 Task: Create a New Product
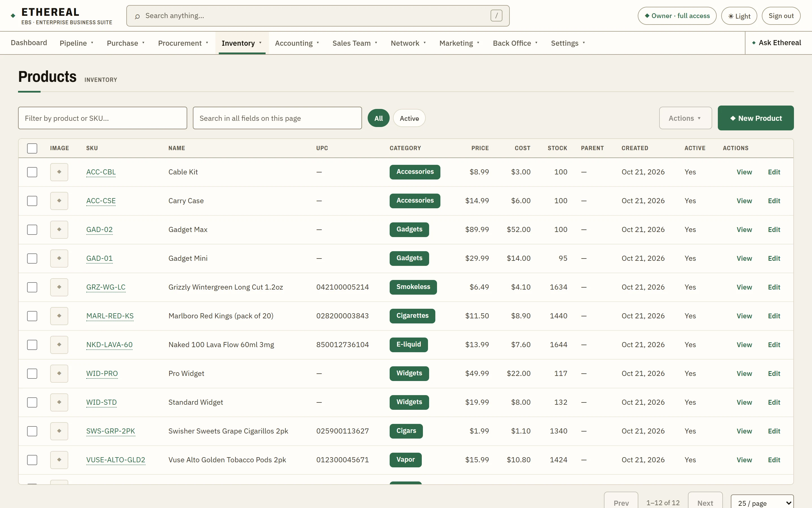(x=756, y=118)
